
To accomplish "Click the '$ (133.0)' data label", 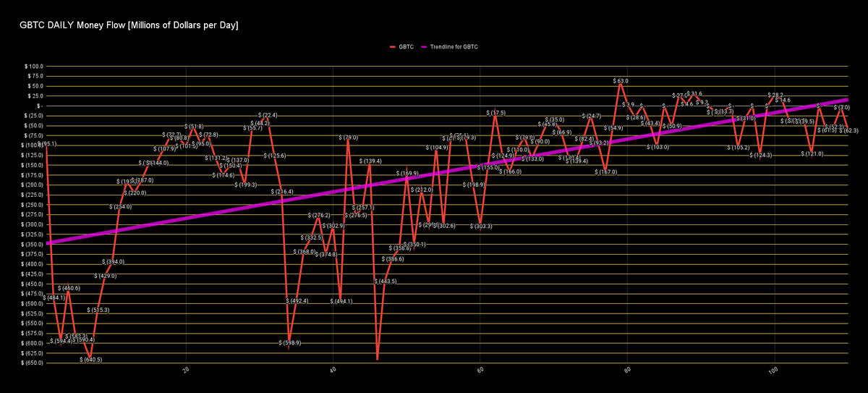I will pos(532,159).
